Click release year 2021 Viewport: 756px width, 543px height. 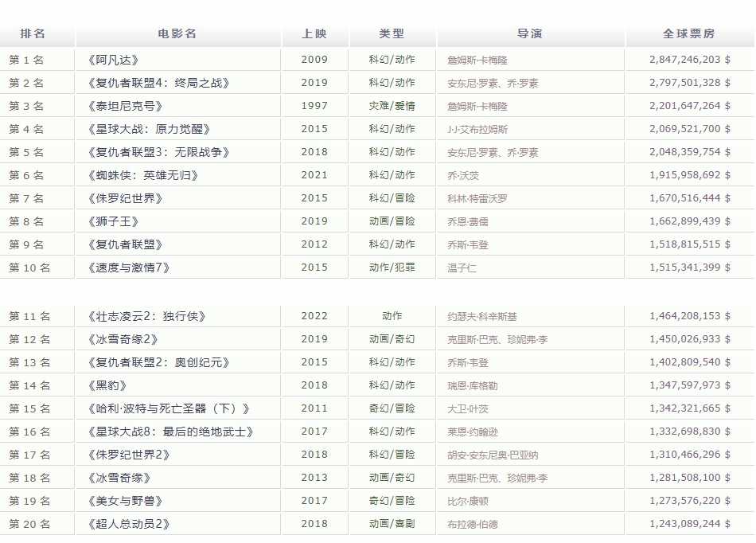pos(314,175)
